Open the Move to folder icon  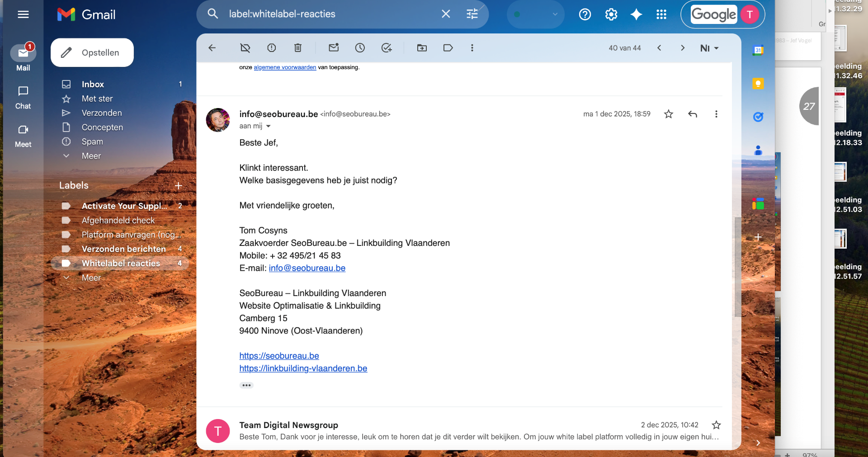[x=422, y=48]
